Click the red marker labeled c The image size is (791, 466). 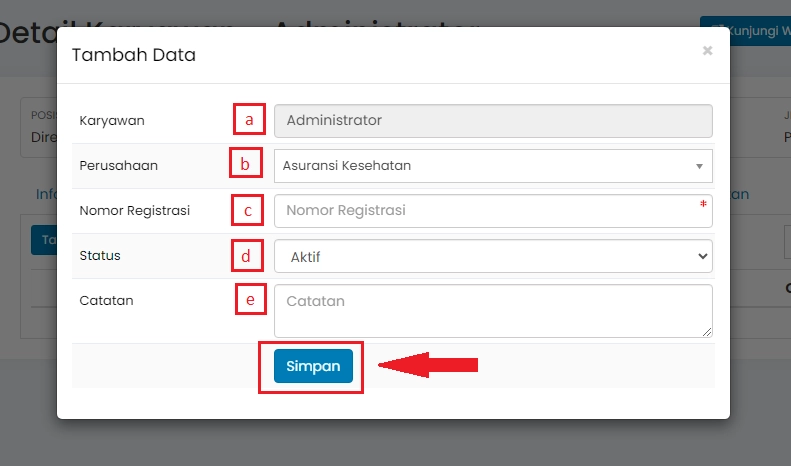(x=247, y=210)
